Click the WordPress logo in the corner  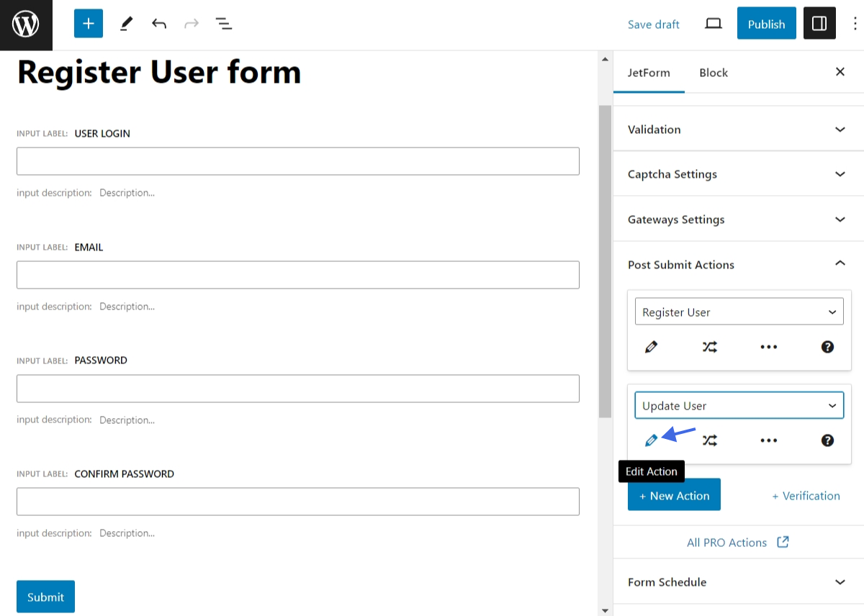coord(26,23)
